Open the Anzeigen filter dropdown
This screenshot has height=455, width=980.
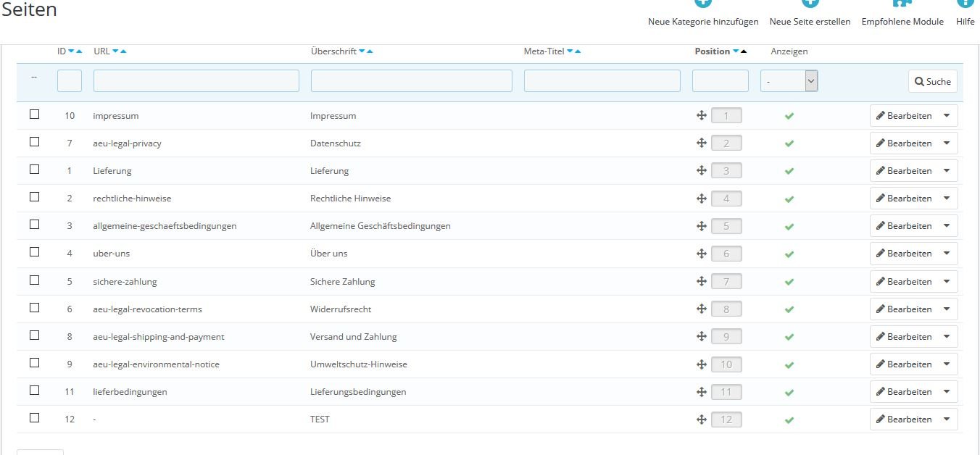tap(789, 81)
